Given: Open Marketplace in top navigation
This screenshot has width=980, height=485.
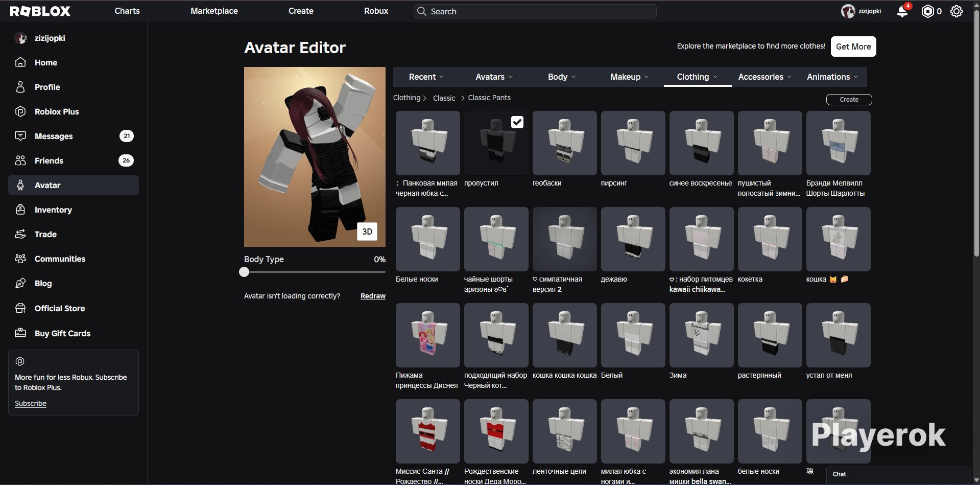Looking at the screenshot, I should [214, 11].
